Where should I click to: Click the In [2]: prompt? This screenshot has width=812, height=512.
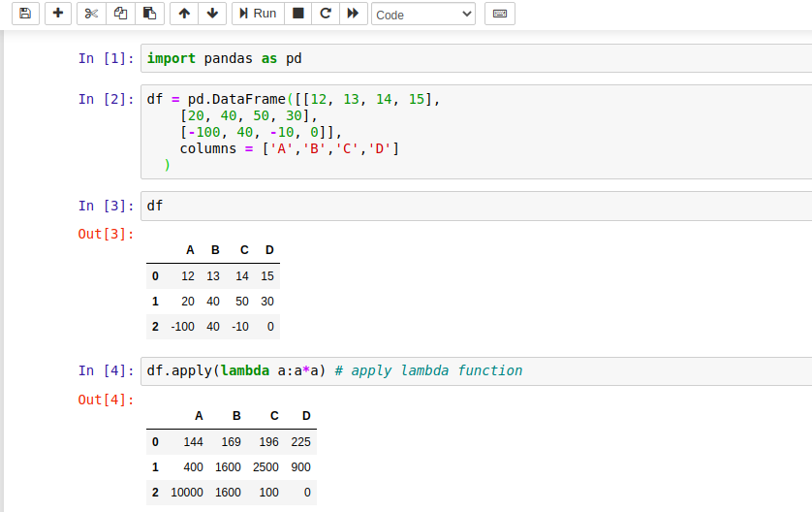pyautogui.click(x=107, y=99)
